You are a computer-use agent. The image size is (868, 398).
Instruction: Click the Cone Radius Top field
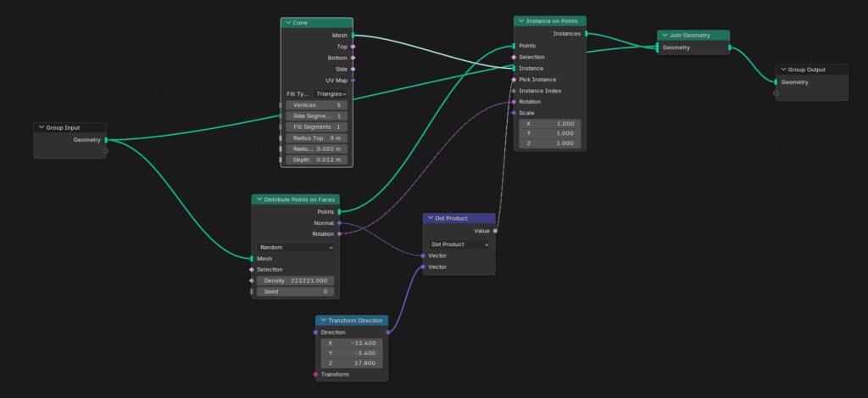point(317,138)
